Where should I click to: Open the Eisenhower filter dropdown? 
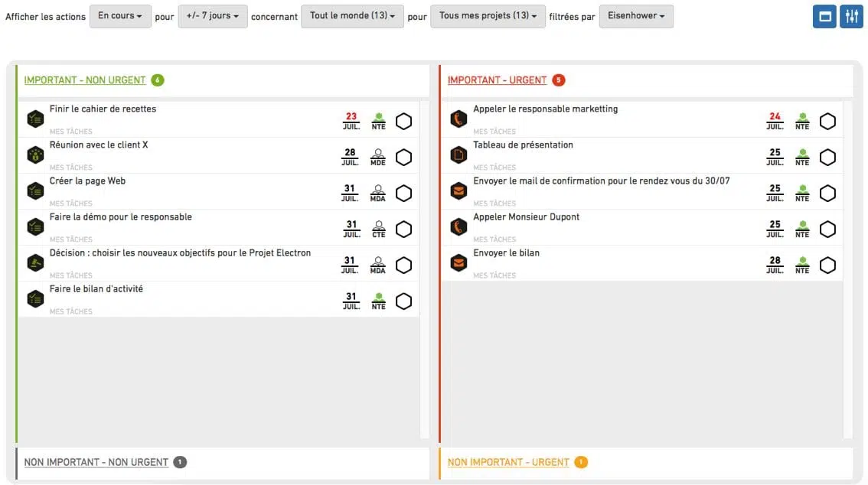pyautogui.click(x=636, y=16)
